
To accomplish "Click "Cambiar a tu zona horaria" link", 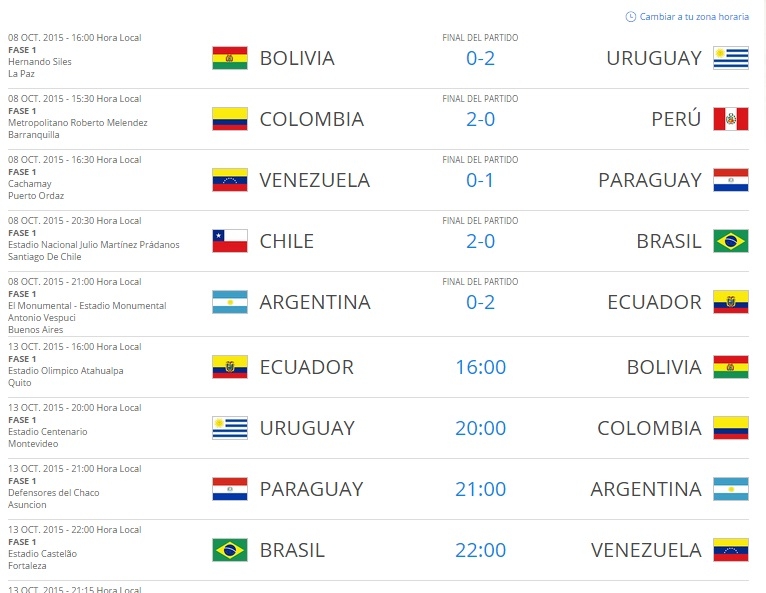I will click(x=692, y=17).
